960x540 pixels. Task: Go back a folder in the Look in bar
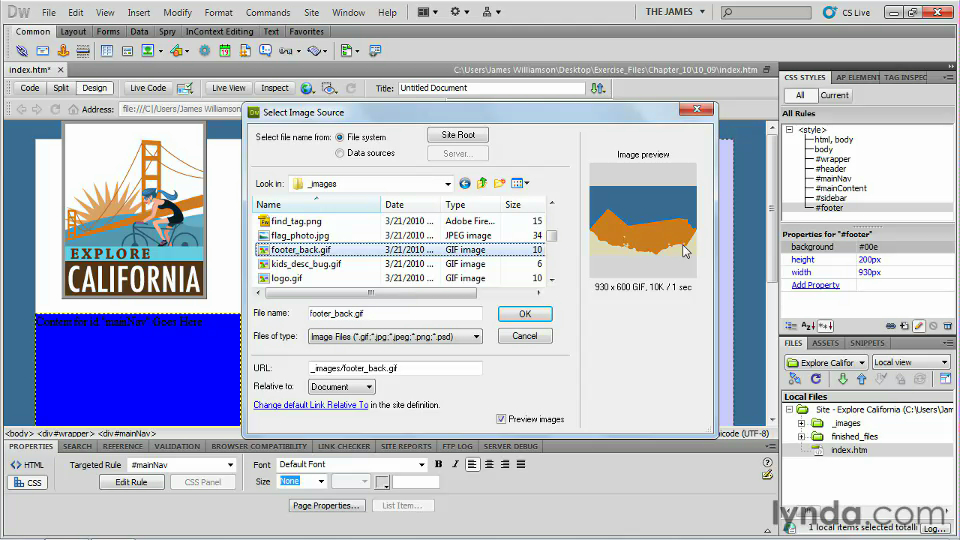465,183
